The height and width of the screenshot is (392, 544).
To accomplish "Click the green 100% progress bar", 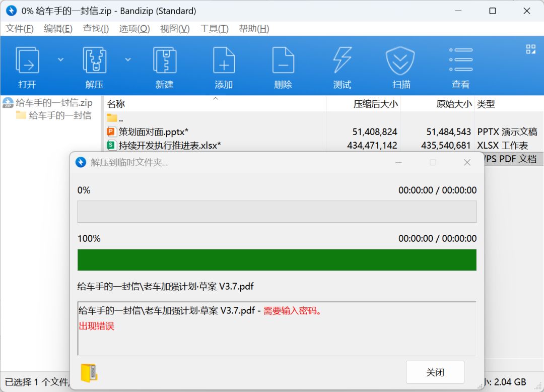I will [277, 260].
